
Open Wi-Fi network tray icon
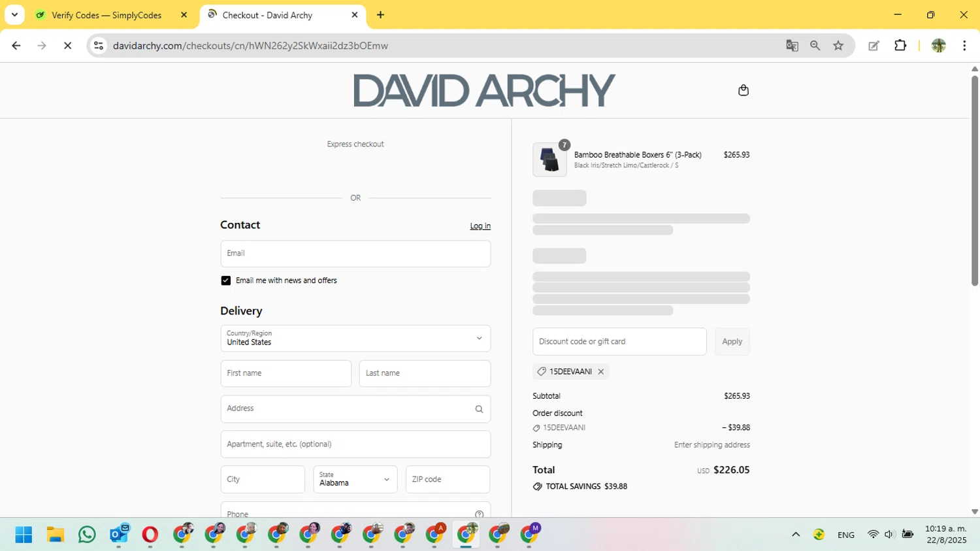873,535
